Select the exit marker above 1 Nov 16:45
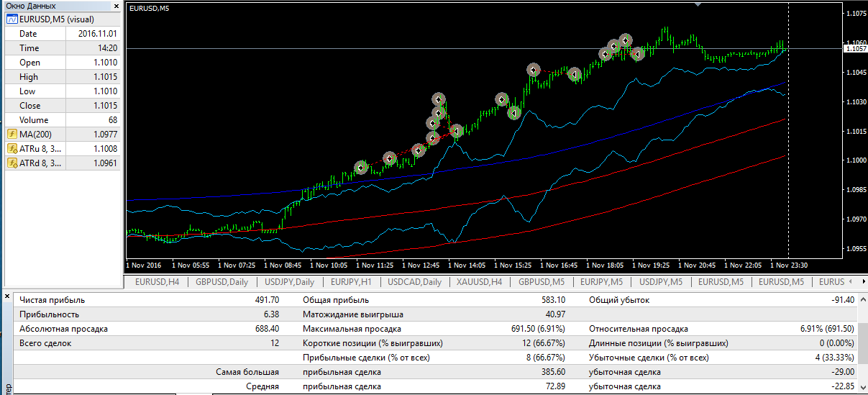Image resolution: width=868 pixels, height=395 pixels. point(574,74)
